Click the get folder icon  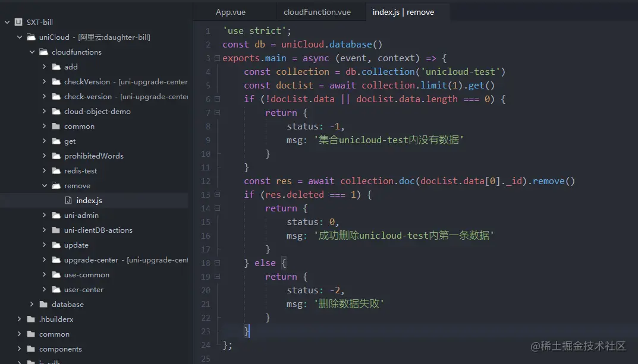(56, 141)
